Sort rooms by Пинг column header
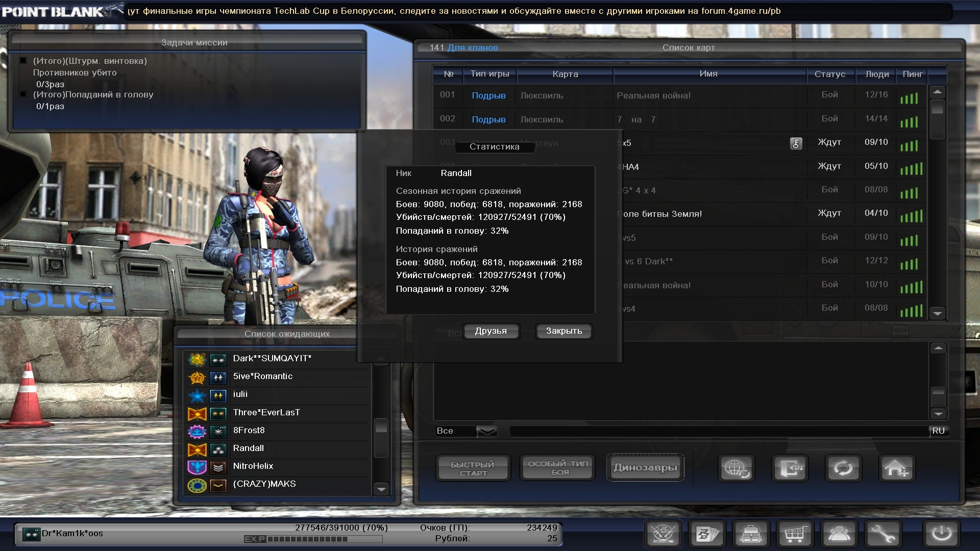Screen dimensions: 980x551 pyautogui.click(x=913, y=74)
